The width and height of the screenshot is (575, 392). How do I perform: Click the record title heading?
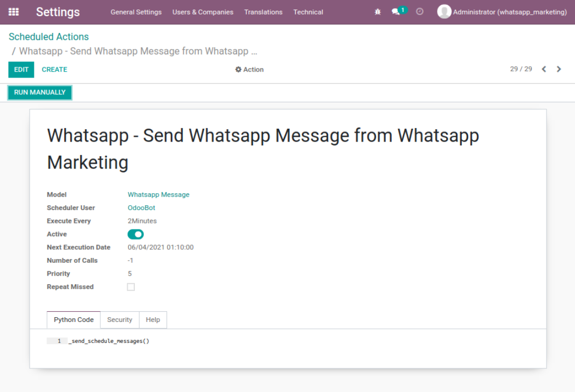[263, 149]
